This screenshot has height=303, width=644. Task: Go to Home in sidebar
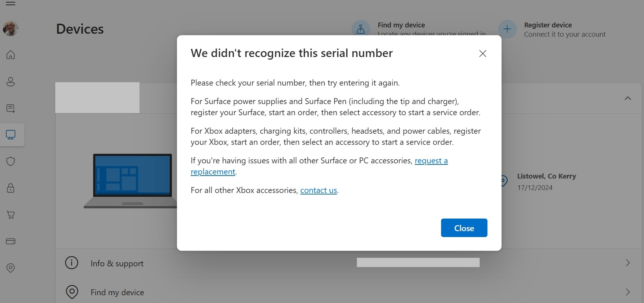click(11, 55)
